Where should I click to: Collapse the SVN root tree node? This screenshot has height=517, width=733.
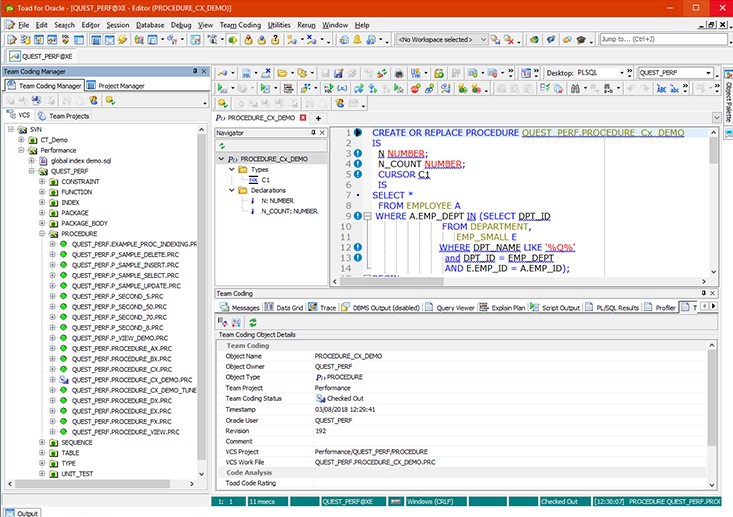pos(10,129)
